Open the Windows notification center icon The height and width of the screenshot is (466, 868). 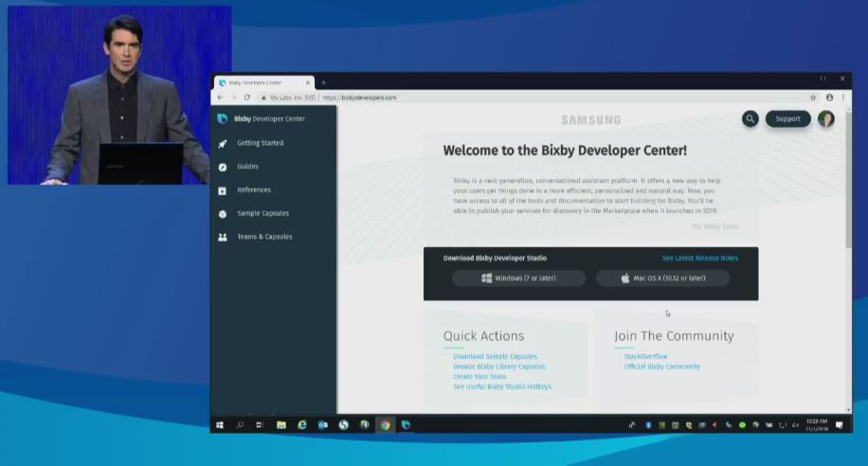[x=840, y=425]
